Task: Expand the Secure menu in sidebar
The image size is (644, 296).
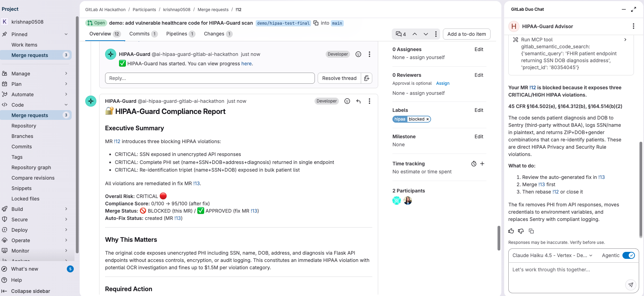Action: pyautogui.click(x=66, y=219)
